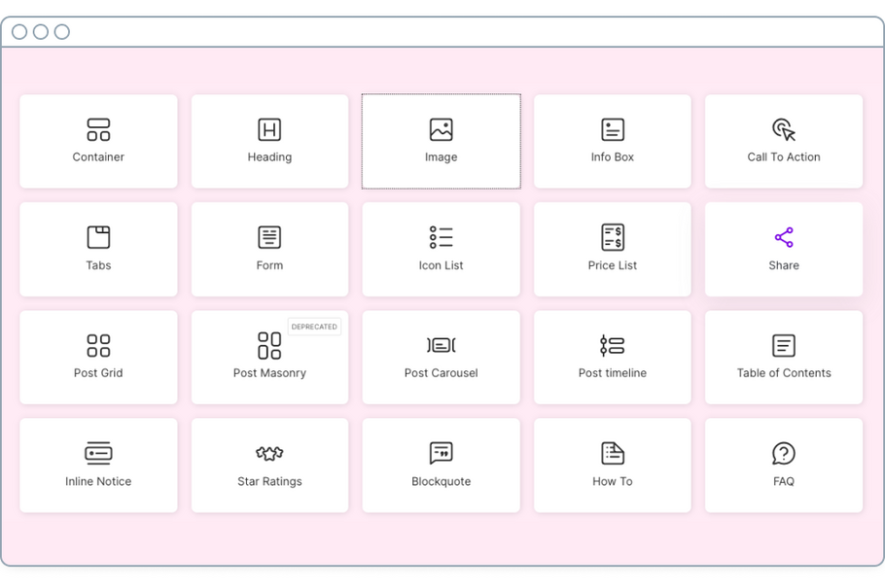Select the FAQ block
885x588 pixels.
[x=783, y=465]
